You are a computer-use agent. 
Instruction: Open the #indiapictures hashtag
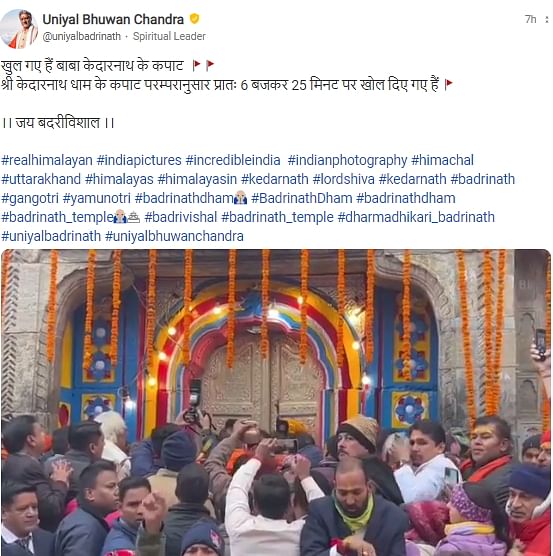coord(139,160)
